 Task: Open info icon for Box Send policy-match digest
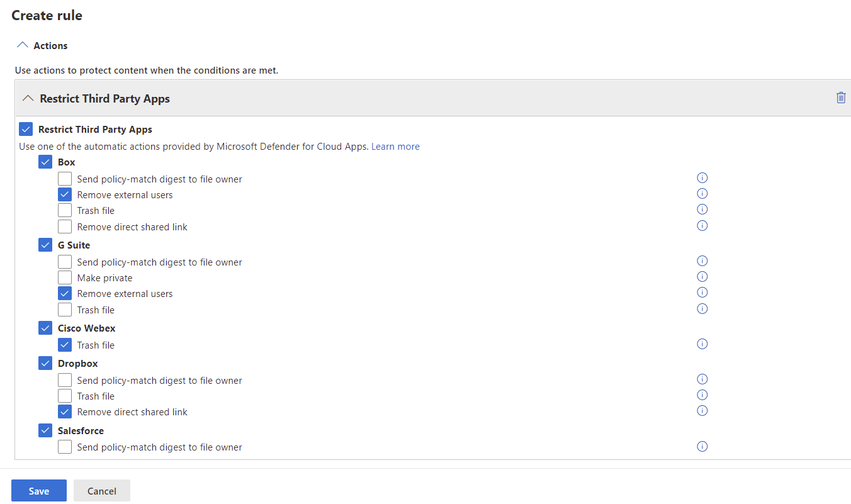(x=702, y=178)
